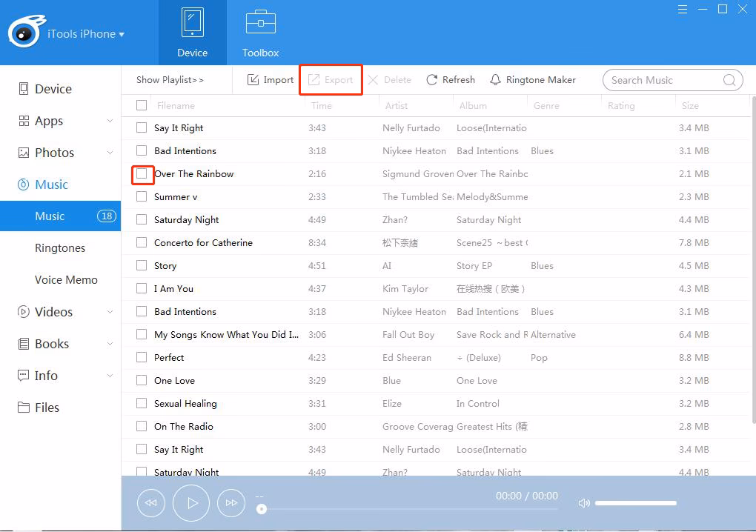Check the select-all checkbox in the header
756x532 pixels.
pyautogui.click(x=141, y=104)
